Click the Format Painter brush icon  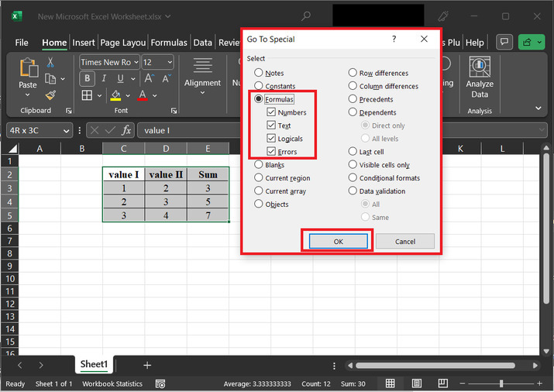[x=50, y=95]
